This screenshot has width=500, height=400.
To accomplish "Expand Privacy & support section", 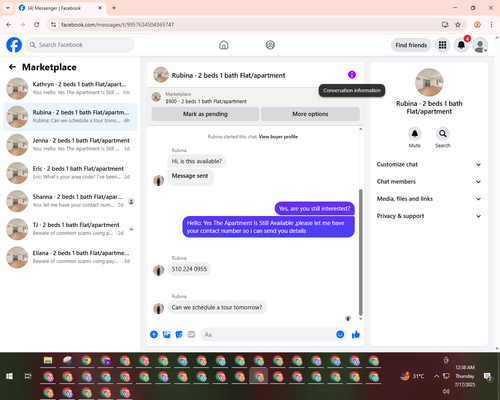I will point(429,216).
